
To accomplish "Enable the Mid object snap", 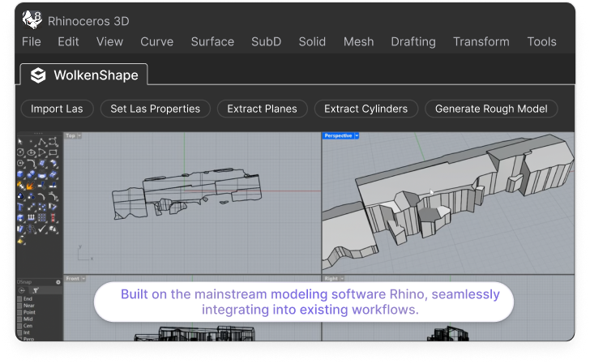I will pos(19,319).
